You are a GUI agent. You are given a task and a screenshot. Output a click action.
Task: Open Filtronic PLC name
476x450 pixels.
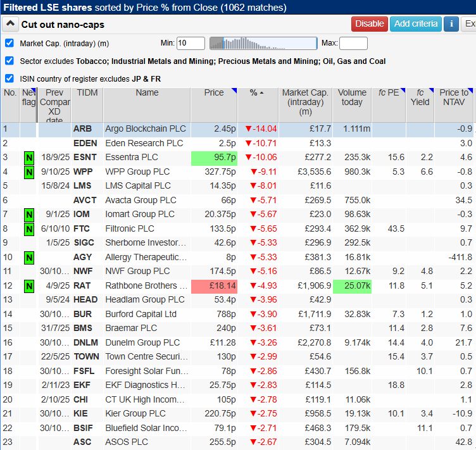tap(130, 228)
